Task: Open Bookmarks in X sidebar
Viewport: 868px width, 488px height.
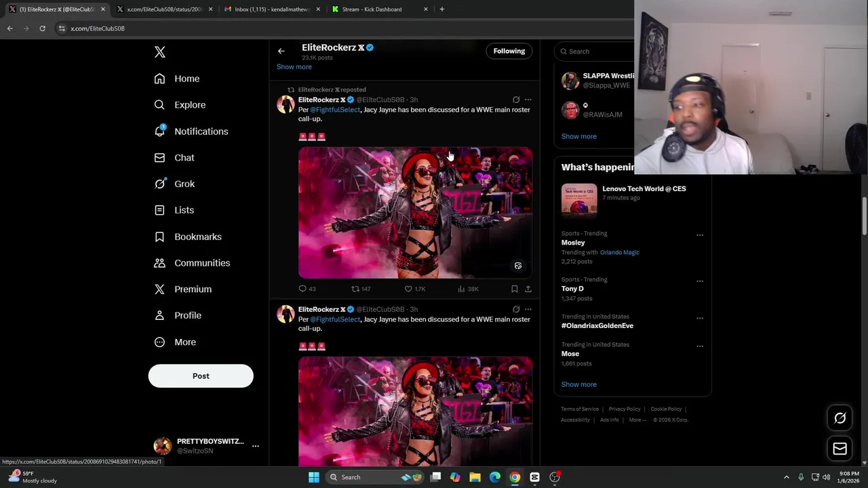Action: 188,237
